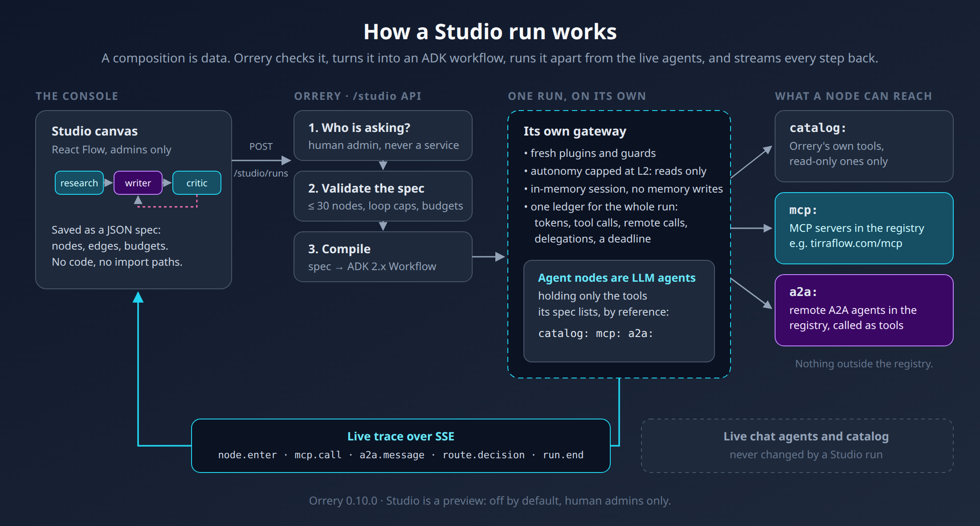980x526 pixels.
Task: Click 'Nothing outside the registry.' caption
Action: click(x=864, y=364)
